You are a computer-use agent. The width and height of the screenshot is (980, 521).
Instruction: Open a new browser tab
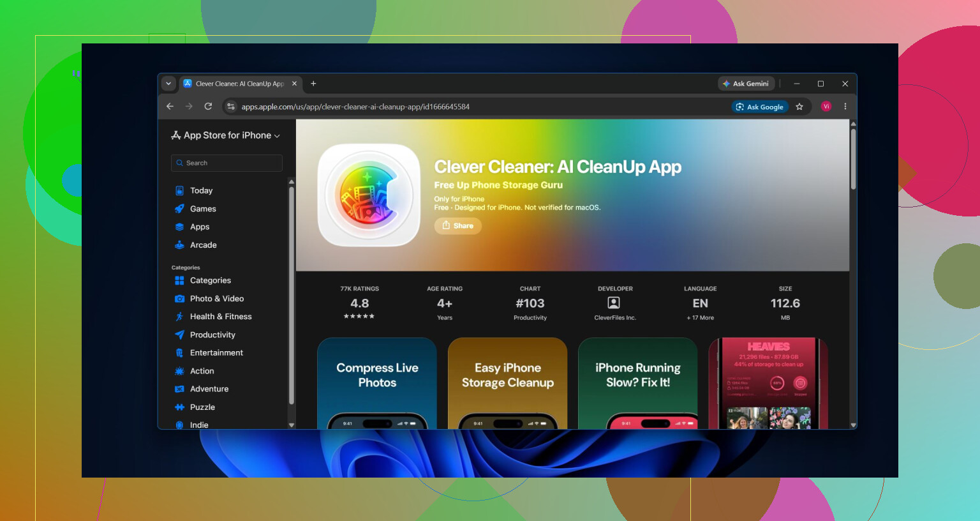pyautogui.click(x=313, y=84)
